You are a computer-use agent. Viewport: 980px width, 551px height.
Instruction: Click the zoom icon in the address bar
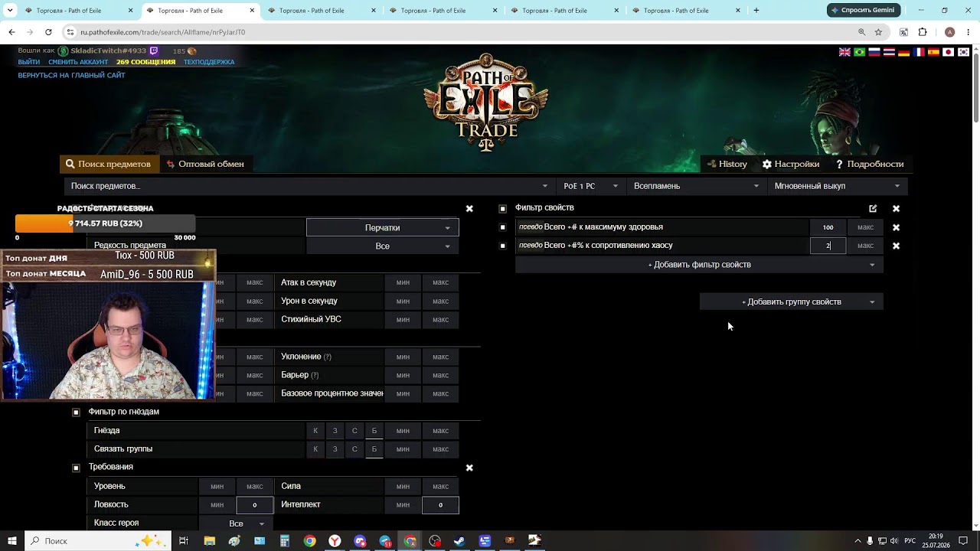861,32
